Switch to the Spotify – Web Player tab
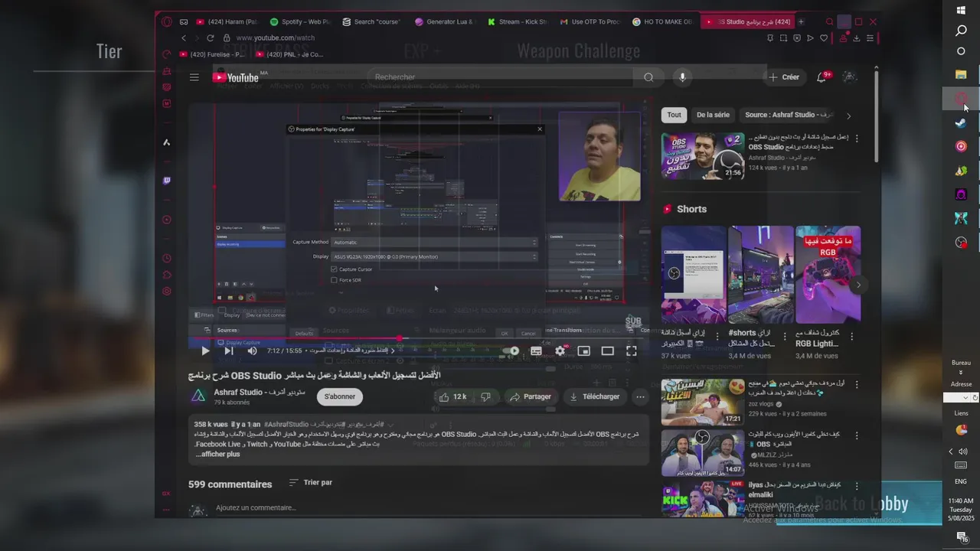 300,21
